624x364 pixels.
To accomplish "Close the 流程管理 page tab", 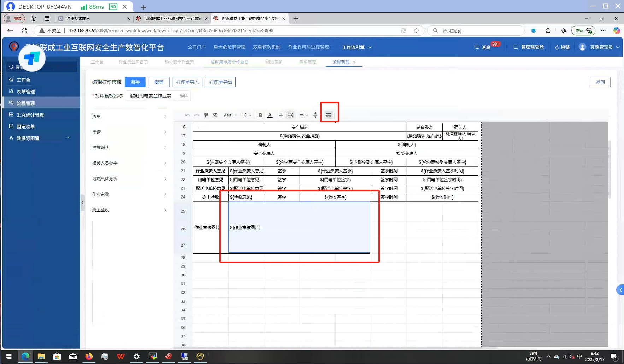I will tap(354, 62).
